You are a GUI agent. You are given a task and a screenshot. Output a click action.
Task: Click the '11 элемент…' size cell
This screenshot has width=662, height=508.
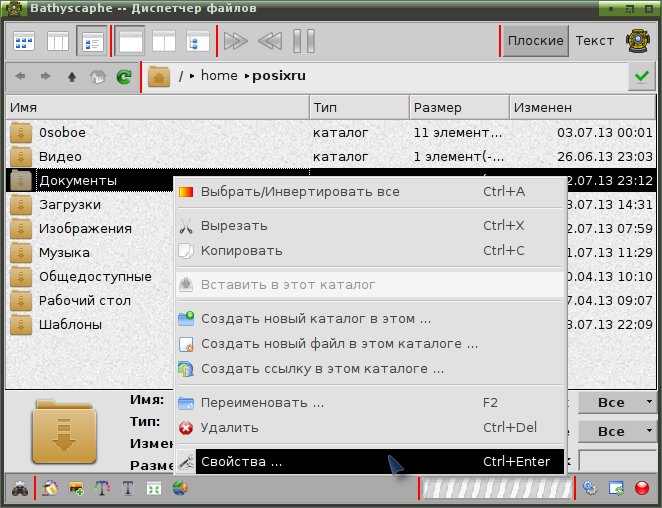tap(458, 133)
